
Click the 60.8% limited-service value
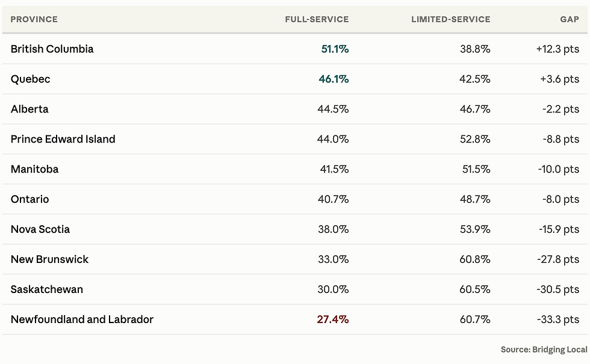475,259
